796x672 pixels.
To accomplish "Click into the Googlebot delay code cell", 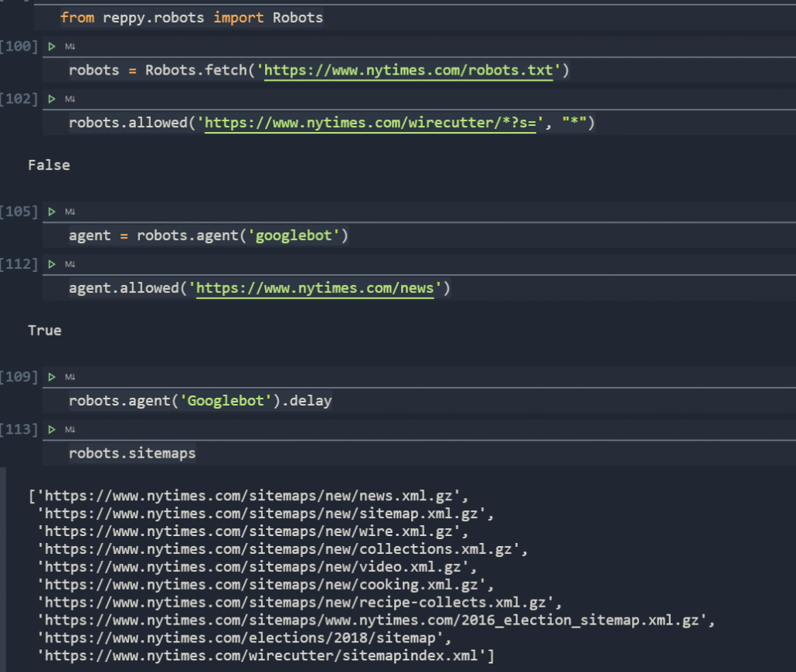I will (x=419, y=401).
